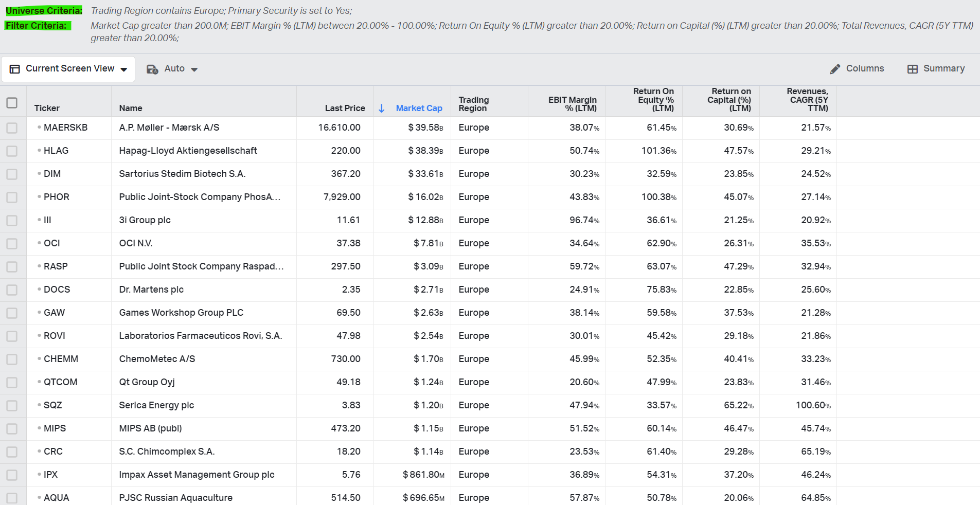Check the OCI row checkbox

coord(12,244)
